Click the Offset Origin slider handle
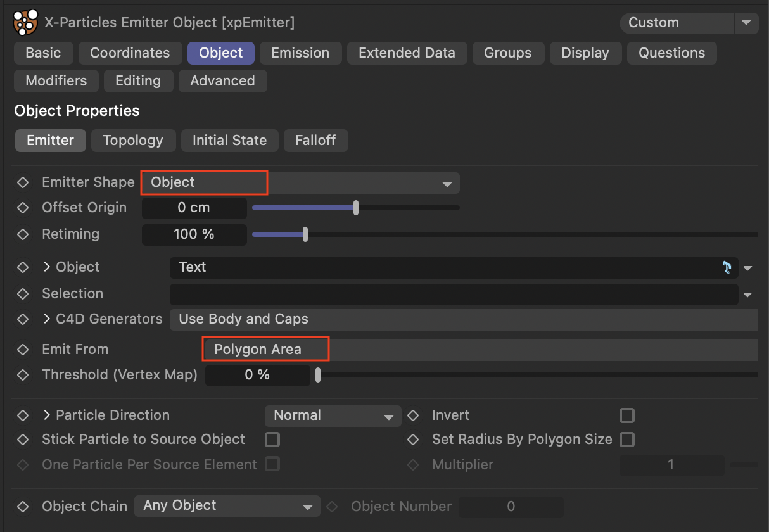 (x=356, y=208)
